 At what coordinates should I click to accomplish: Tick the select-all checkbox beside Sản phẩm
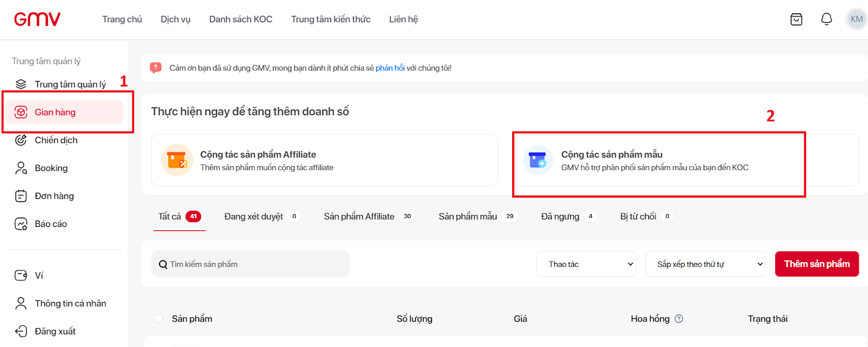[x=159, y=319]
